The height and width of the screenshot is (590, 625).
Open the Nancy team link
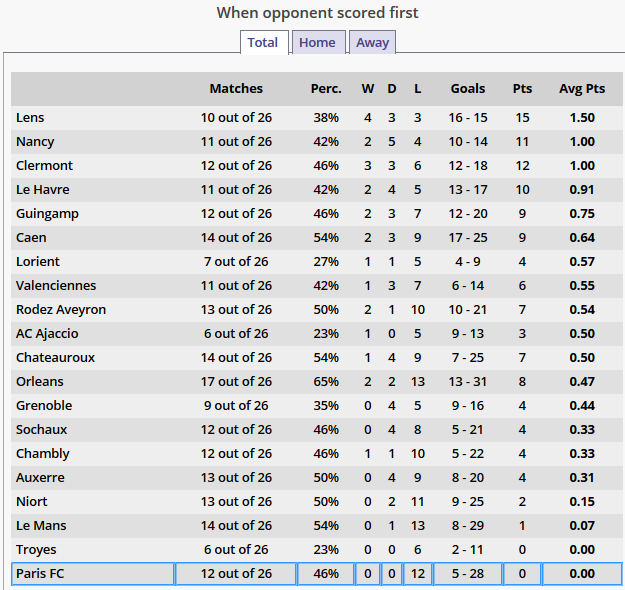coord(35,142)
